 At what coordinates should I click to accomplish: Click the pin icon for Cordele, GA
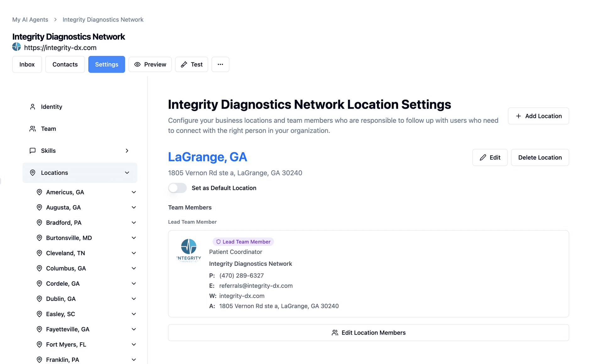(x=39, y=284)
